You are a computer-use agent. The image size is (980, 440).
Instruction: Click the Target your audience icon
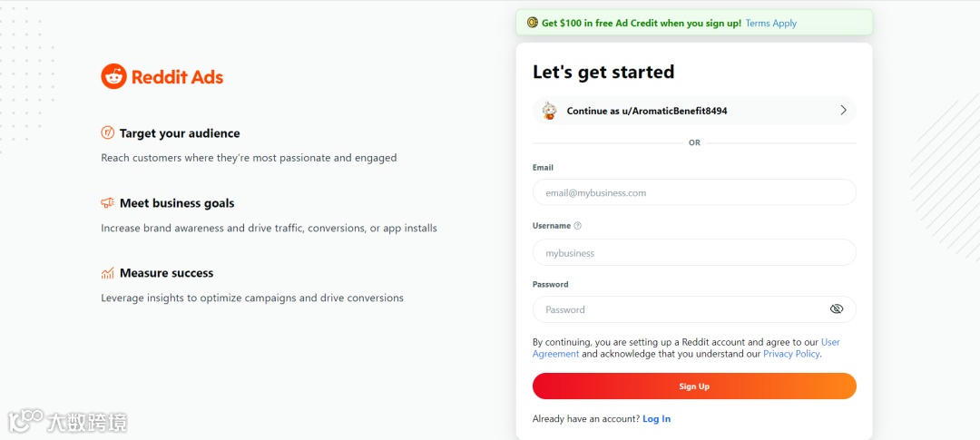[107, 133]
